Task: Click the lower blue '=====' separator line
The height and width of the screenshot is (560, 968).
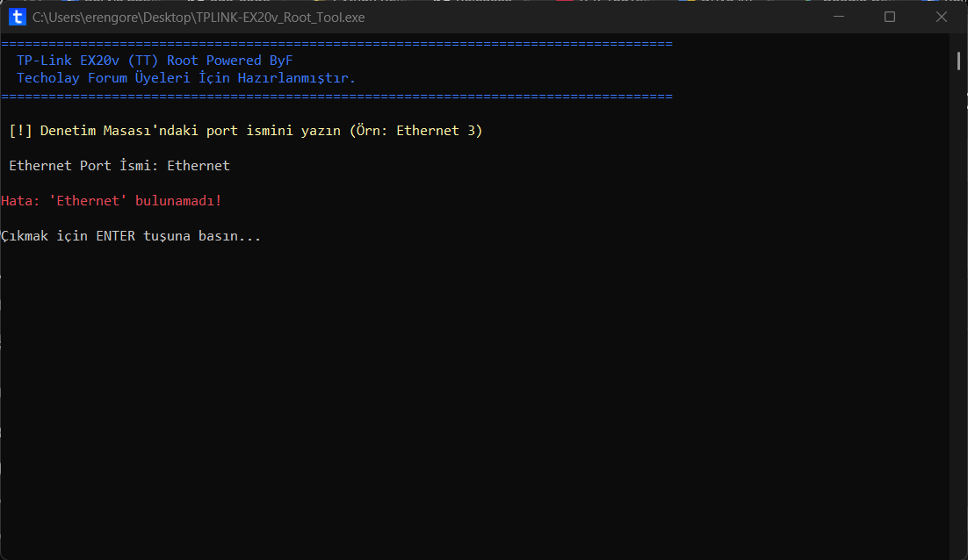Action: point(336,97)
